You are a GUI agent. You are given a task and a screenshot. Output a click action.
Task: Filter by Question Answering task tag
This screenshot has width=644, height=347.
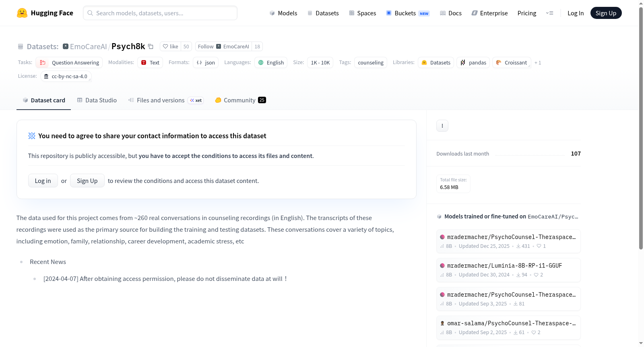[x=69, y=62]
